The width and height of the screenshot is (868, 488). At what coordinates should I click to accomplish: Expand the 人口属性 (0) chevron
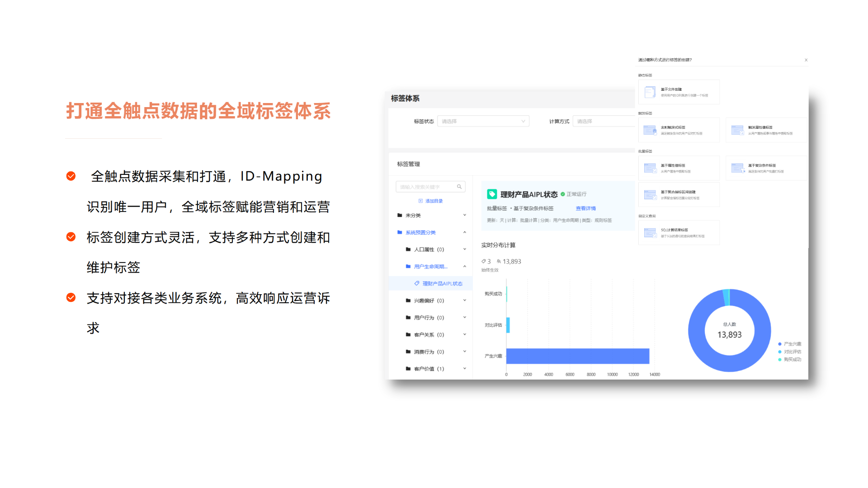(464, 249)
